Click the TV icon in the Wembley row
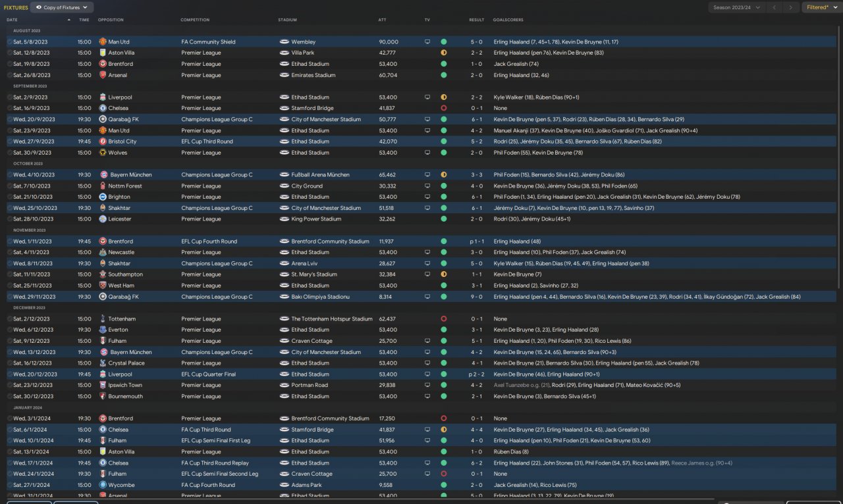The image size is (843, 504). pyautogui.click(x=427, y=41)
